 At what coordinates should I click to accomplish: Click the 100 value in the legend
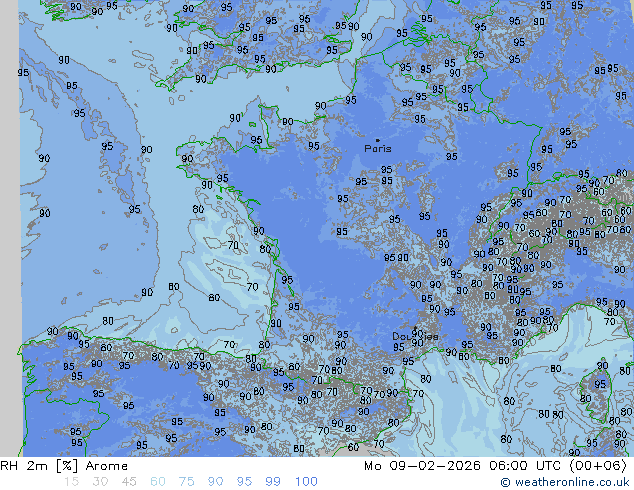pyautogui.click(x=306, y=482)
